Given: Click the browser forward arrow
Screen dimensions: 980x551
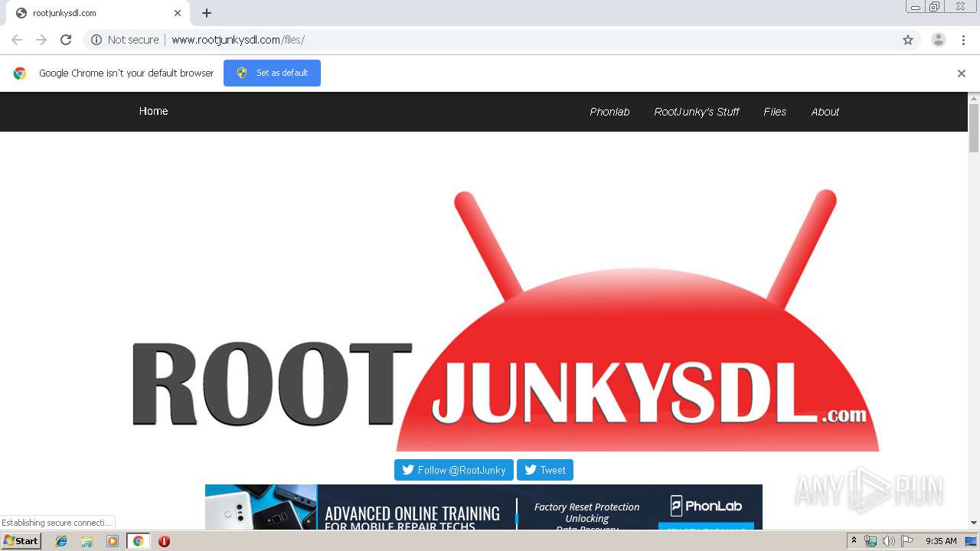Looking at the screenshot, I should [41, 40].
